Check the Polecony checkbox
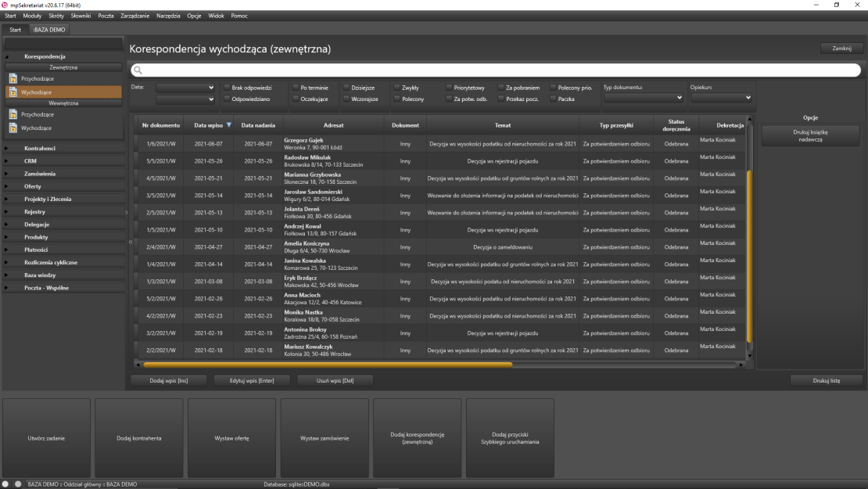Screen dimensions: 868x489 pyautogui.click(x=397, y=99)
